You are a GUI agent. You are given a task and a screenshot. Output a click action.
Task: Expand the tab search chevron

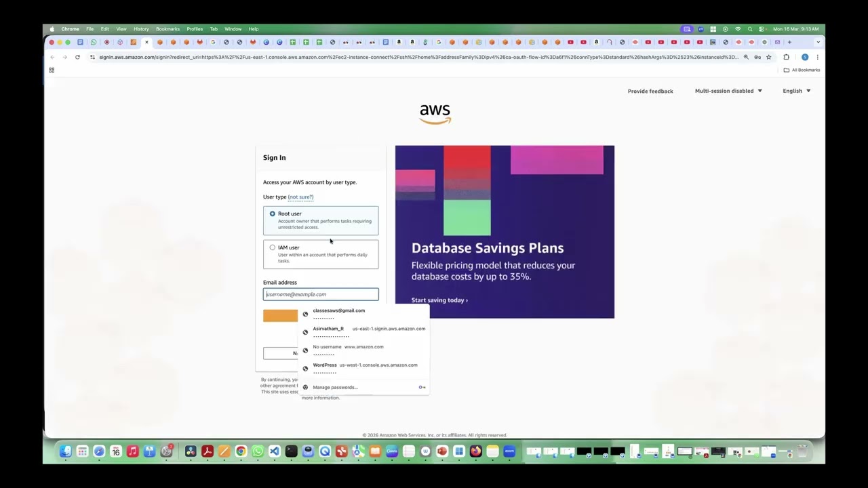(818, 42)
